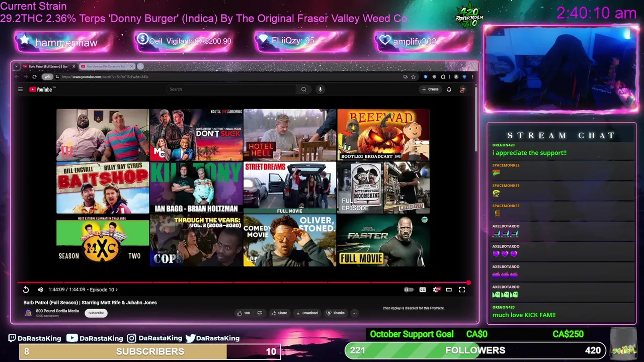The height and width of the screenshot is (362, 644).
Task: Open the Create button on YouTube
Action: coord(430,89)
